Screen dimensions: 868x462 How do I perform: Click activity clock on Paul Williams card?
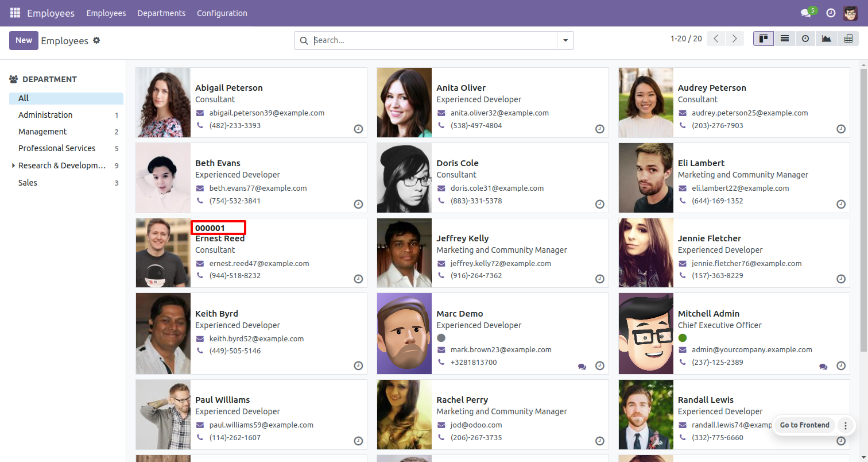tap(358, 441)
